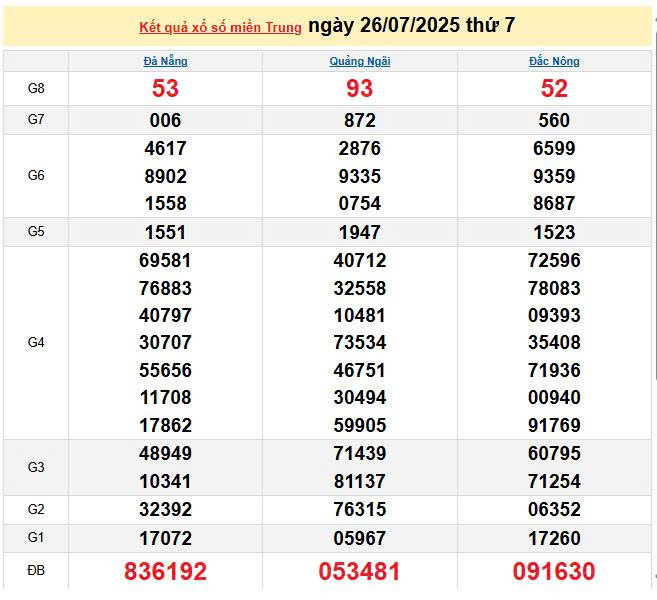The height and width of the screenshot is (600, 657).
Task: Click the G6 result 2876
Action: click(x=360, y=148)
